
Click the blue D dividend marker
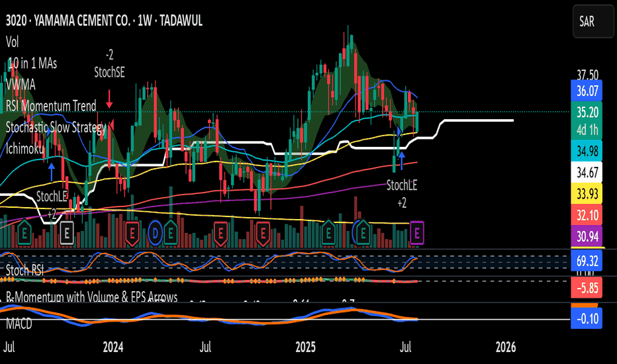(155, 234)
